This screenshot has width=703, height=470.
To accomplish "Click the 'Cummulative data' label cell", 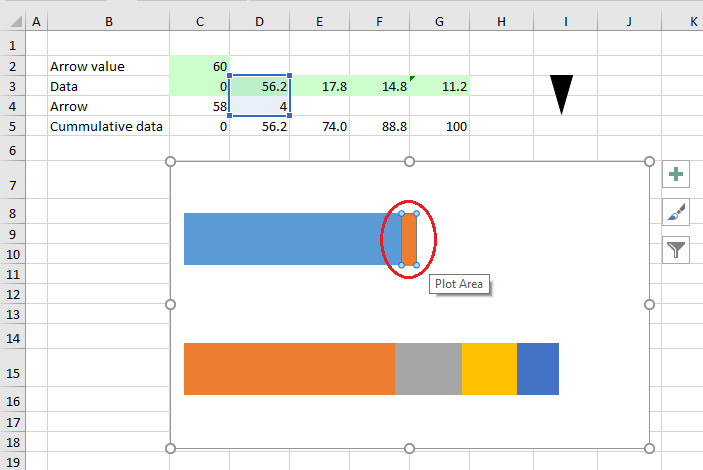I will pos(107,126).
